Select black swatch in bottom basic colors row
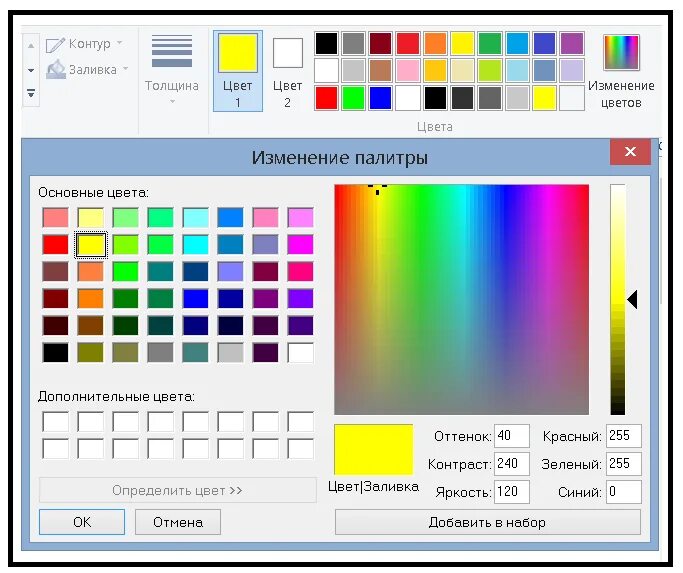Viewport: 683px width, 573px height. coord(55,353)
